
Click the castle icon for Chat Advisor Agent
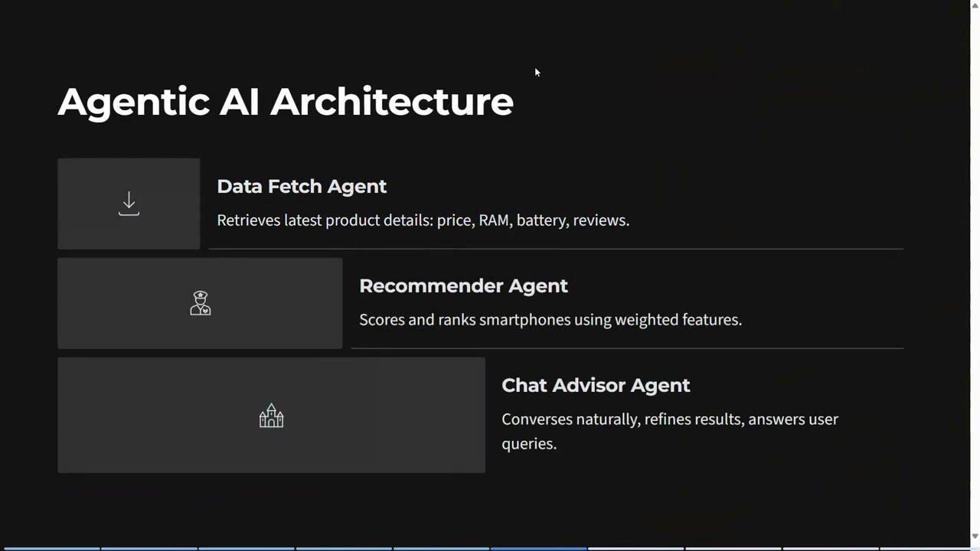(271, 416)
